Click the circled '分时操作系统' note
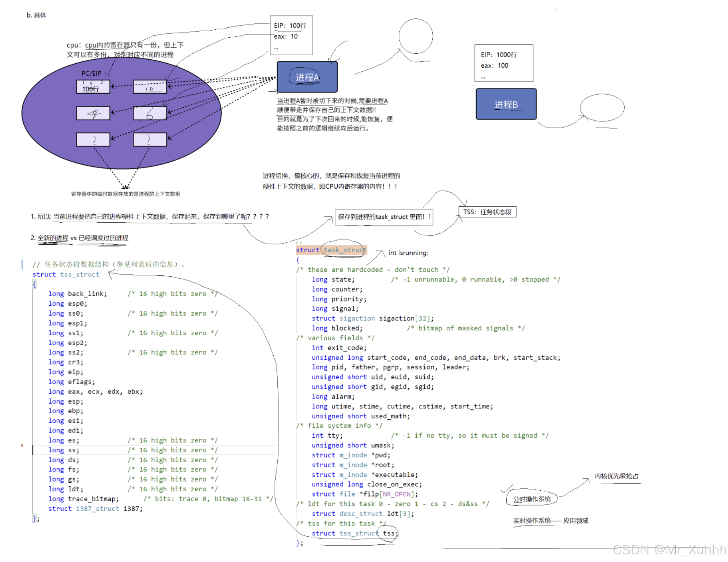Image resolution: width=728 pixels, height=562 pixels. tap(532, 499)
